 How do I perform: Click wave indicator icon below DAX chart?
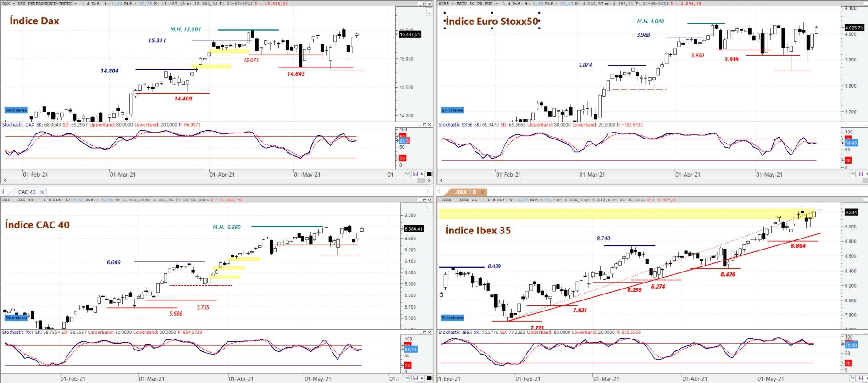coord(407,174)
